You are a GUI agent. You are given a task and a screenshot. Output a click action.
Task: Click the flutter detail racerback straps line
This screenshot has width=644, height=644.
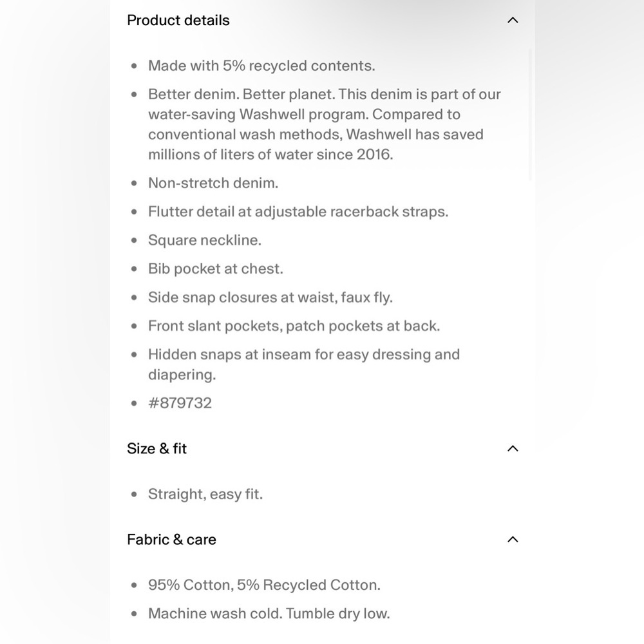click(298, 211)
